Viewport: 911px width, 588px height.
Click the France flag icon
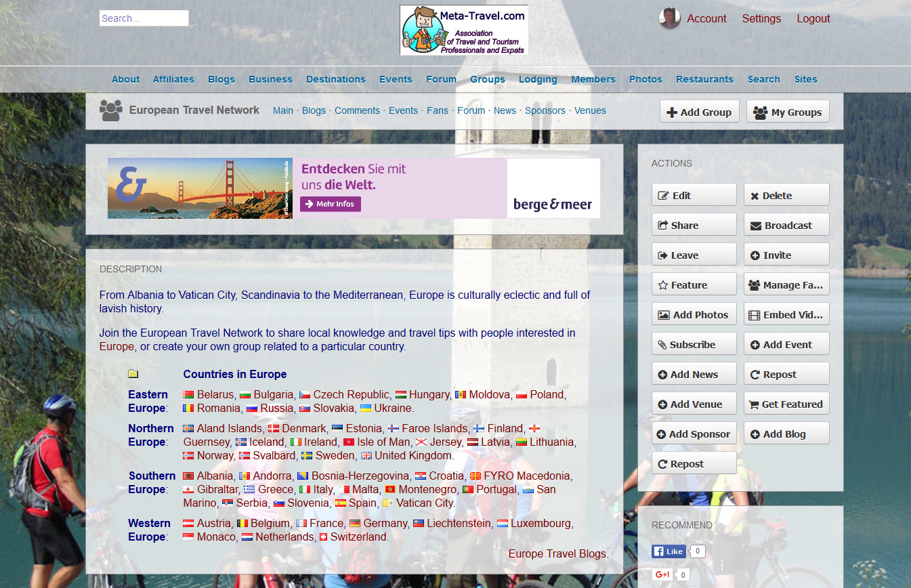coord(301,524)
